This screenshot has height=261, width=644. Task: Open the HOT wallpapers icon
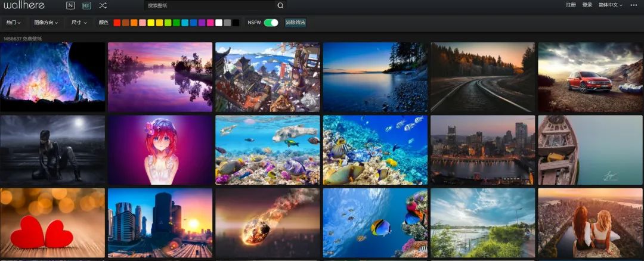click(86, 6)
